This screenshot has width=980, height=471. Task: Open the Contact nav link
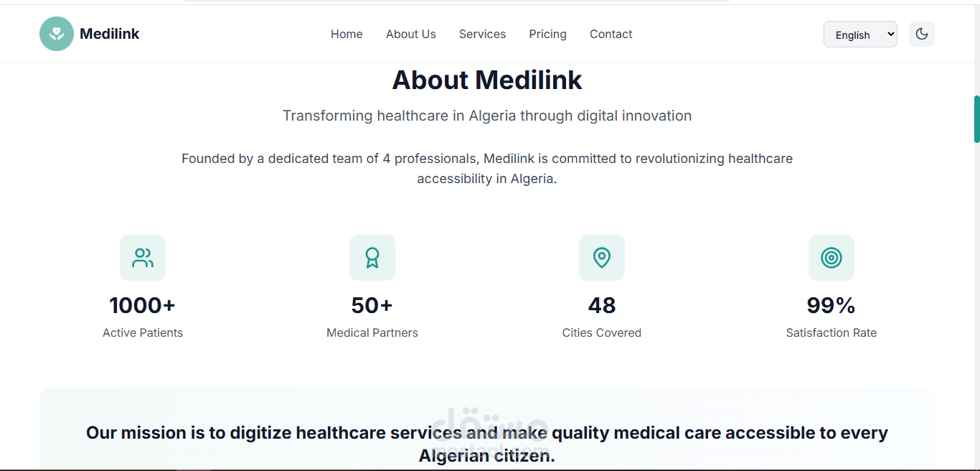coord(611,34)
